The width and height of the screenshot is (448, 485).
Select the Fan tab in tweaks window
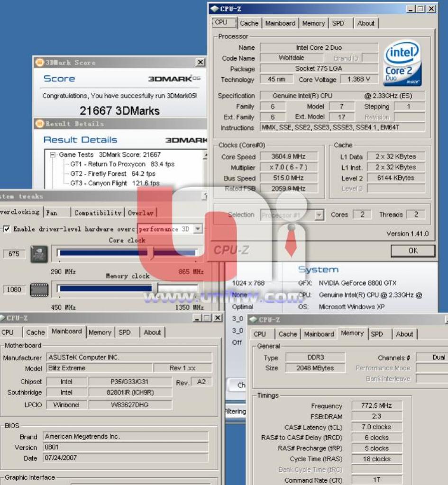click(x=52, y=213)
